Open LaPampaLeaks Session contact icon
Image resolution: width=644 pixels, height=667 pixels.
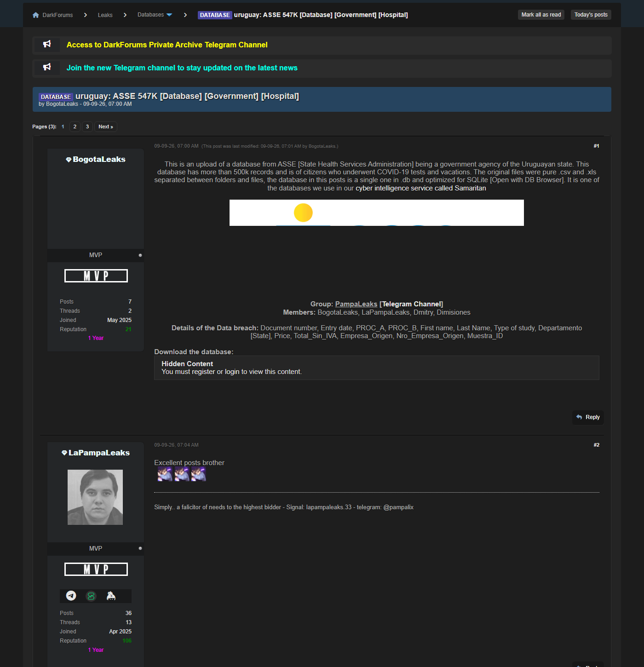pyautogui.click(x=91, y=596)
